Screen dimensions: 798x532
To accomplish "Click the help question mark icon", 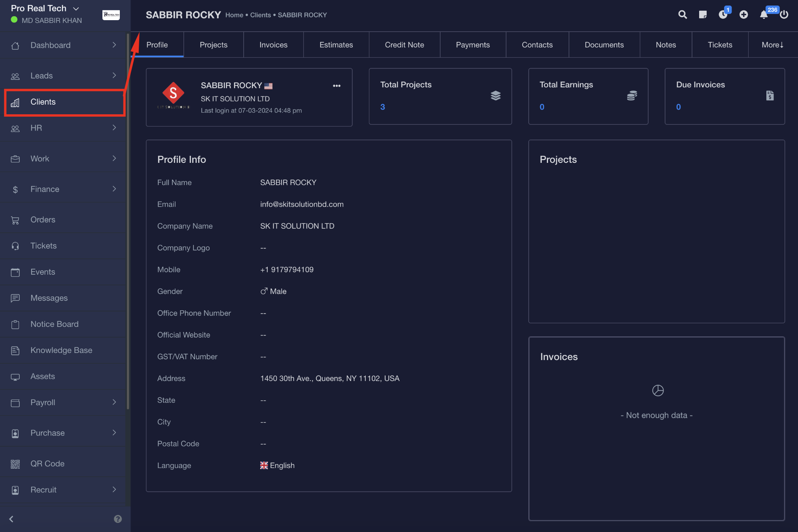I will [118, 519].
